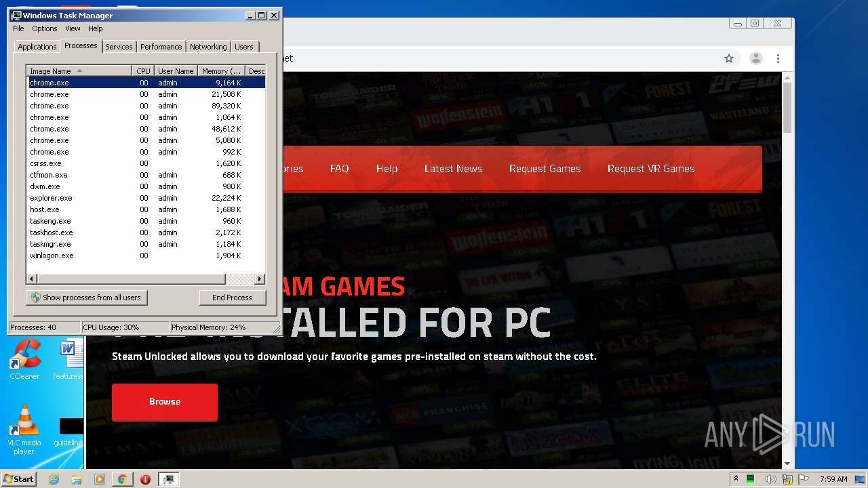Open the Start menu
868x488 pixels.
coord(18,479)
